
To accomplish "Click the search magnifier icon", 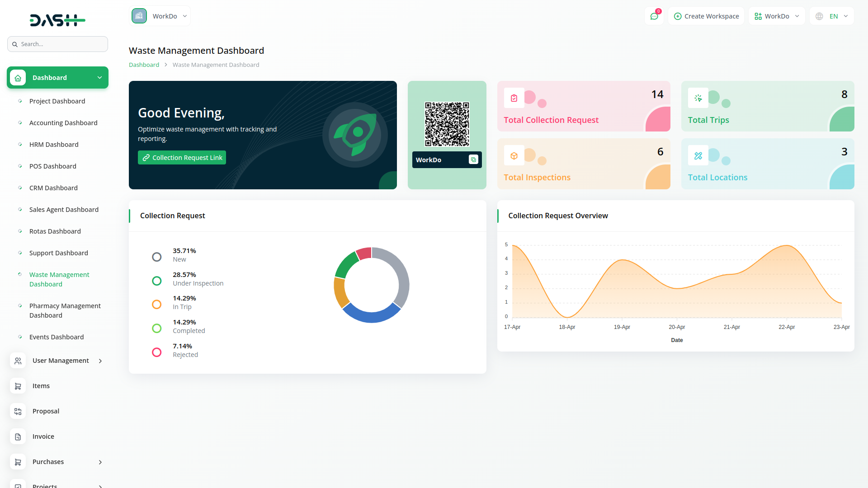I will [15, 44].
